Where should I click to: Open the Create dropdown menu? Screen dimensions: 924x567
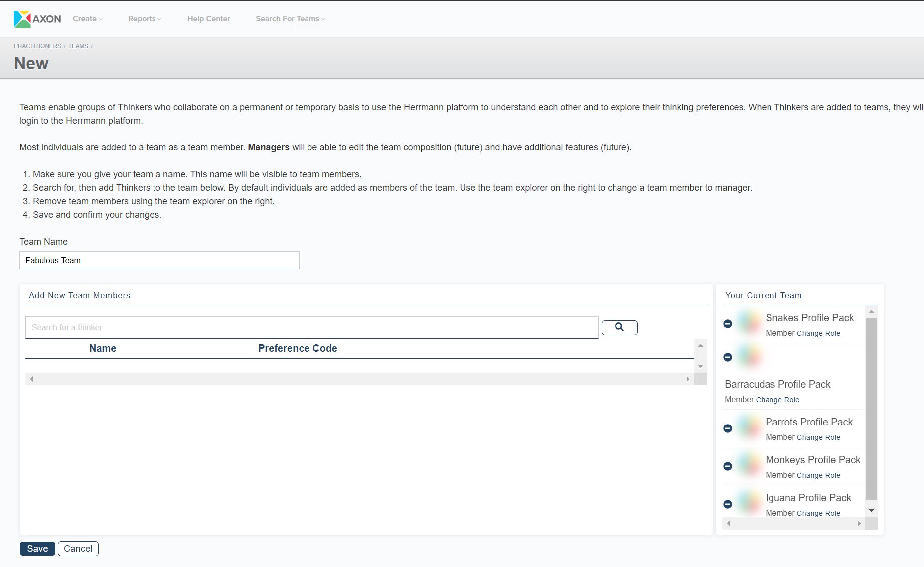click(87, 19)
